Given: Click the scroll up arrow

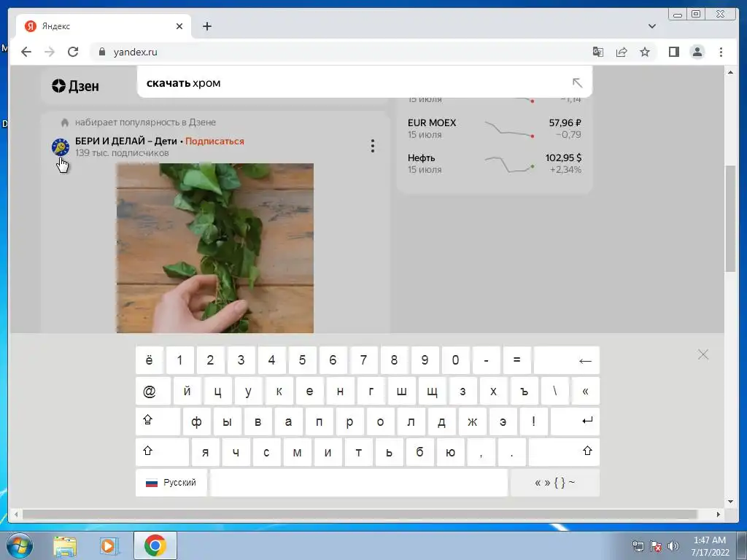Looking at the screenshot, I should click(x=730, y=72).
